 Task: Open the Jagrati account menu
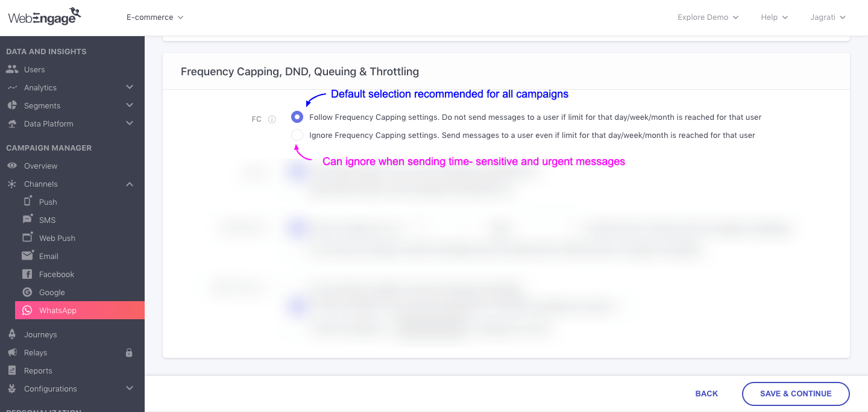click(x=827, y=17)
